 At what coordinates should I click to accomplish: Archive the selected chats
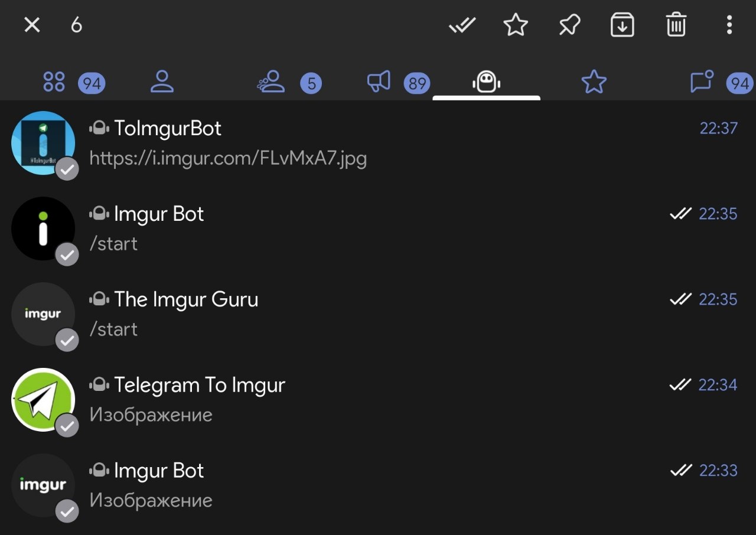(623, 25)
